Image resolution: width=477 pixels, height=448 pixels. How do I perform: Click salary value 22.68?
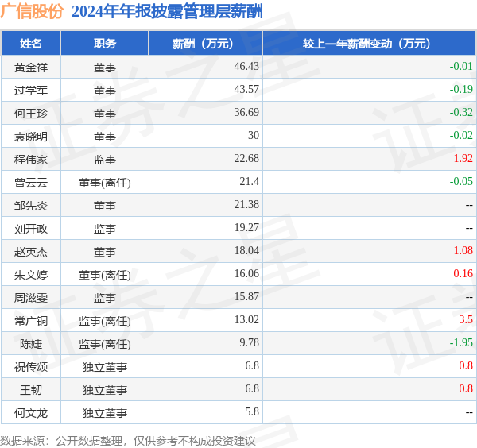[x=246, y=159]
